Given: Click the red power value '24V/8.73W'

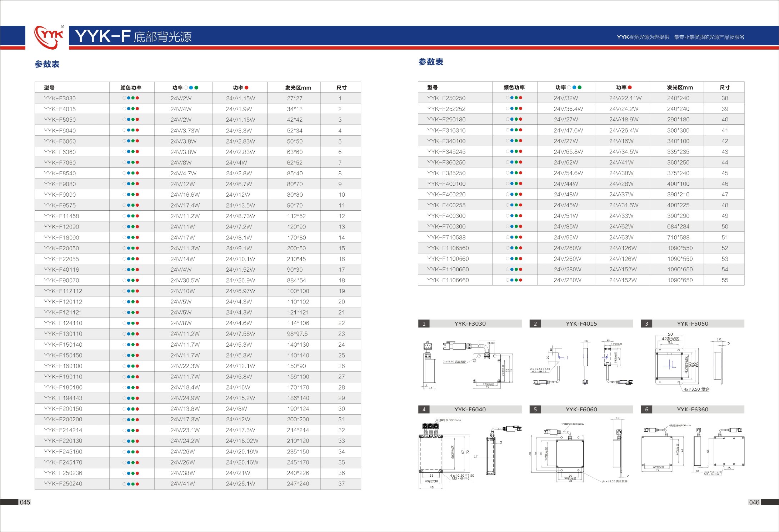Looking at the screenshot, I should click(x=240, y=216).
